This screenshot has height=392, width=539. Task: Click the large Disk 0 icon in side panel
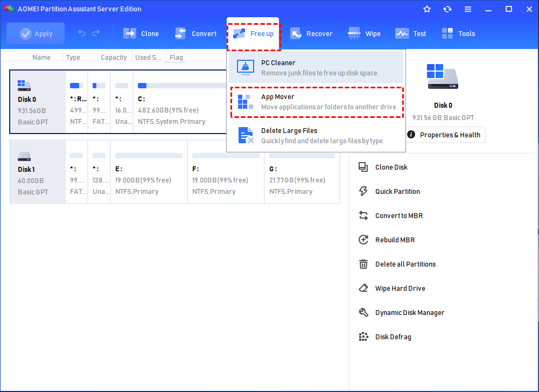[x=443, y=76]
